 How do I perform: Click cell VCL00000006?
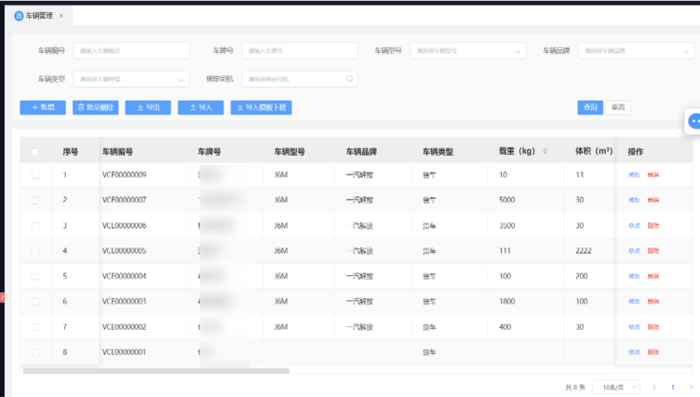[124, 226]
